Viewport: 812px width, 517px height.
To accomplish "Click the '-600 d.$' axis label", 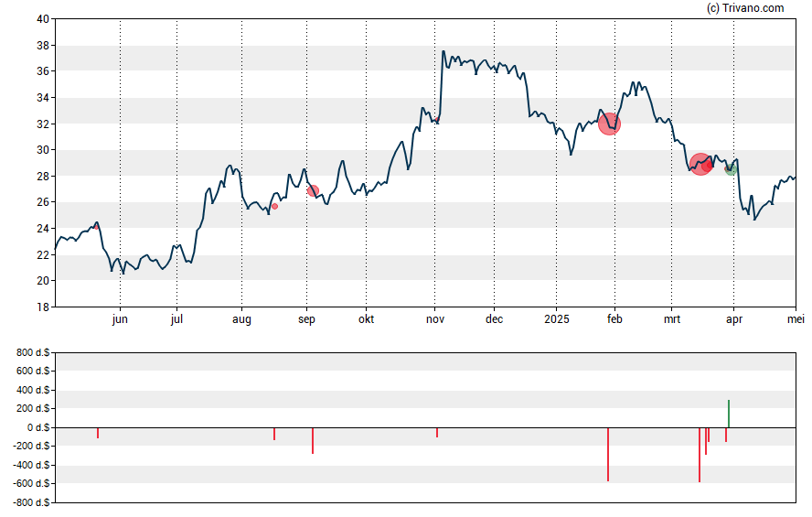I will pyautogui.click(x=31, y=484).
